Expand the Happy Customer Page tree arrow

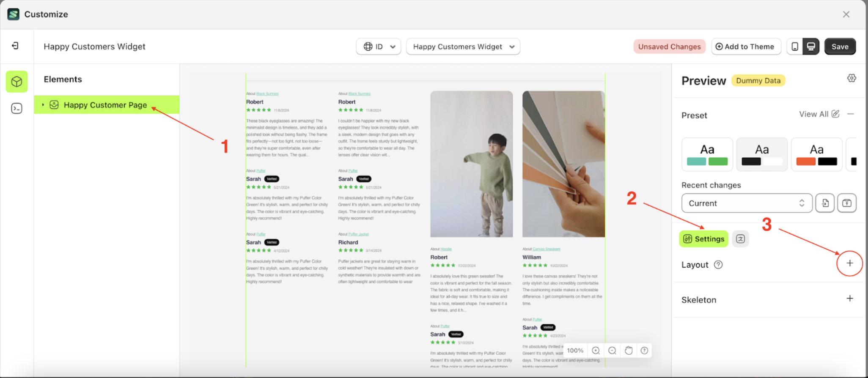tap(43, 104)
